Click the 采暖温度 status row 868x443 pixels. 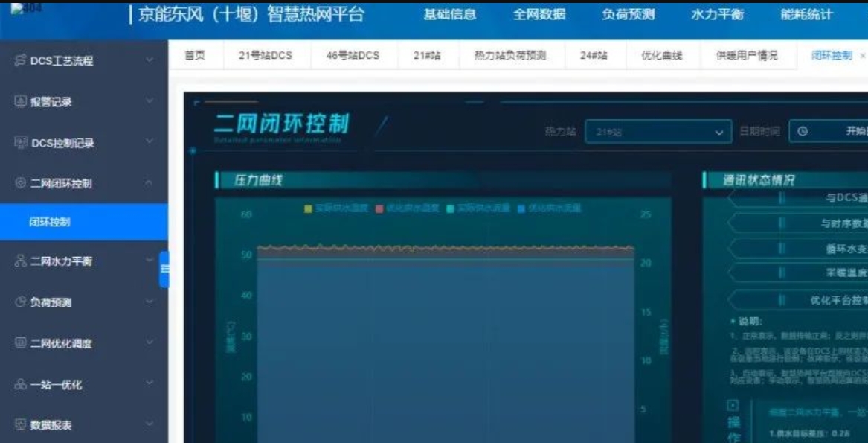pyautogui.click(x=797, y=273)
